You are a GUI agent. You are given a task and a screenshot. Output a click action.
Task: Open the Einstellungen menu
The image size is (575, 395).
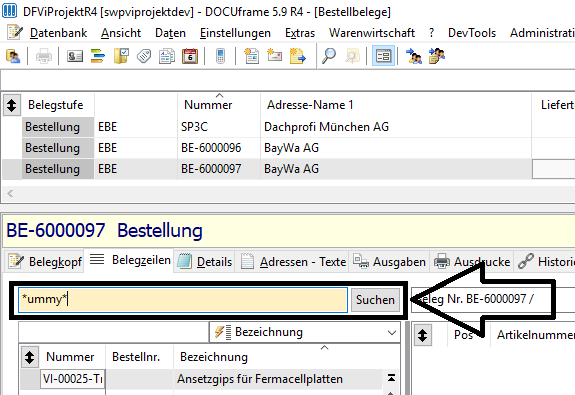pyautogui.click(x=235, y=33)
